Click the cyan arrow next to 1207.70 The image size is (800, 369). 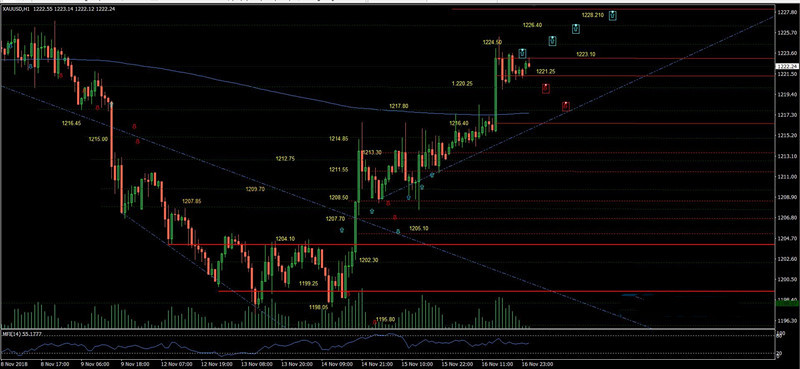(x=341, y=230)
